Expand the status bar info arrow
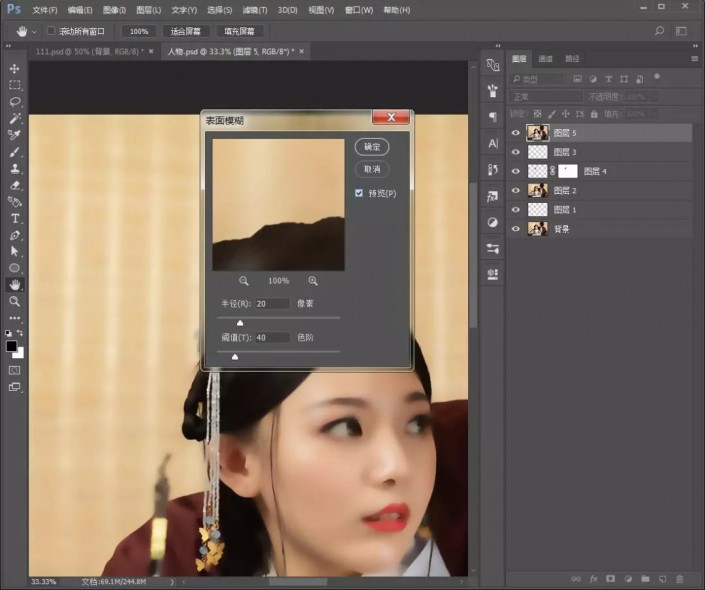 coord(172,582)
